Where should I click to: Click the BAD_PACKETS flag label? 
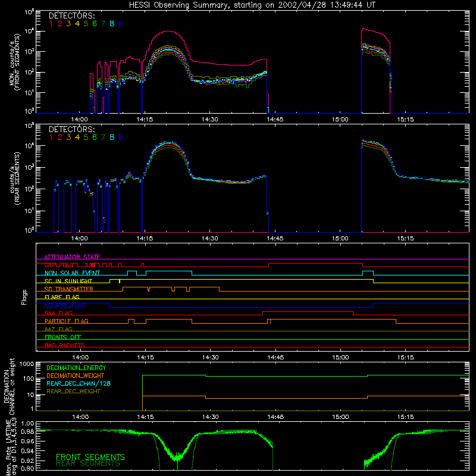point(65,345)
